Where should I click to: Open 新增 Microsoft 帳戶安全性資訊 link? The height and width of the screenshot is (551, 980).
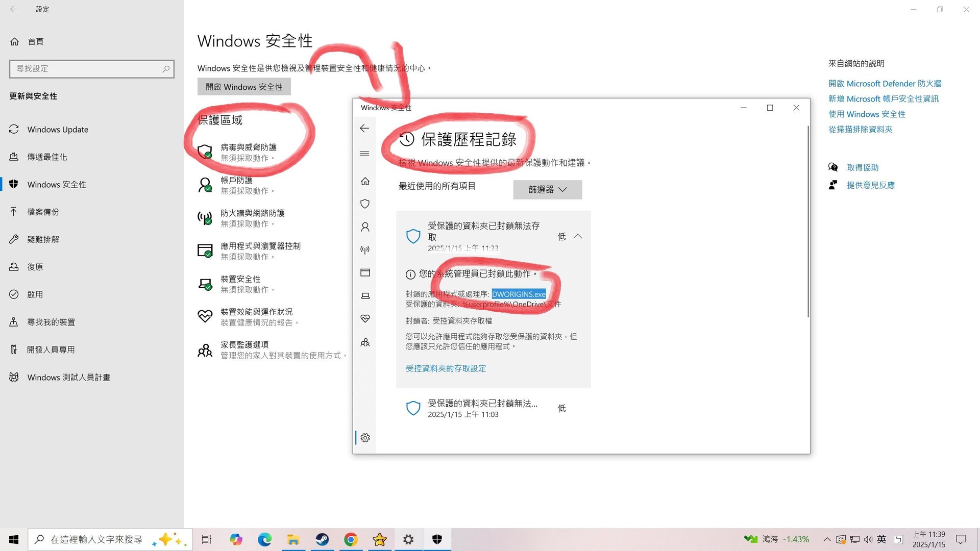tap(883, 99)
